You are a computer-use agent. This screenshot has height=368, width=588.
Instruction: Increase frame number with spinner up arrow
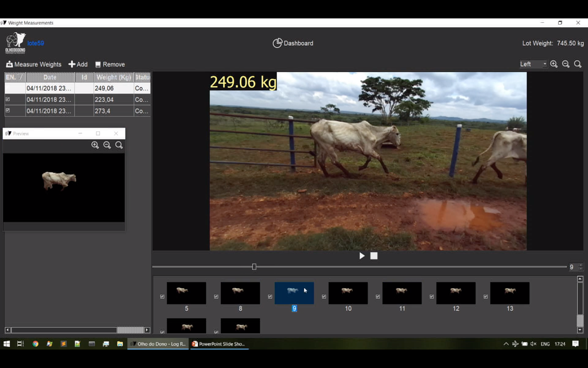581,265
